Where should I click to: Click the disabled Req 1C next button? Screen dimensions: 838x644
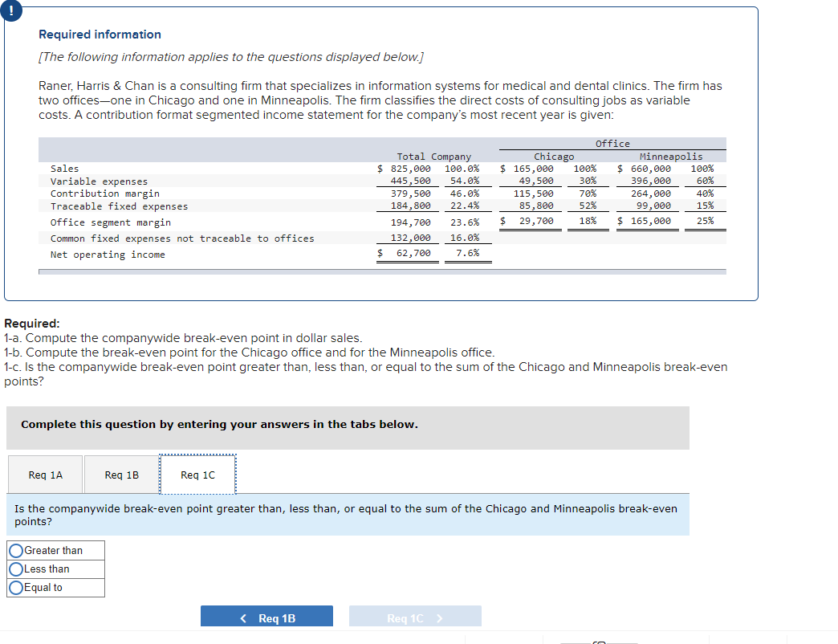tap(415, 618)
